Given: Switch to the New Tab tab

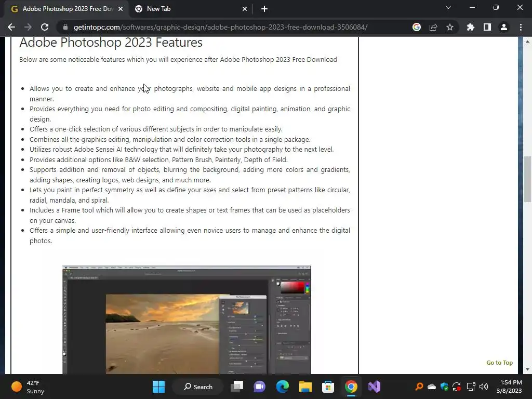Looking at the screenshot, I should point(191,9).
